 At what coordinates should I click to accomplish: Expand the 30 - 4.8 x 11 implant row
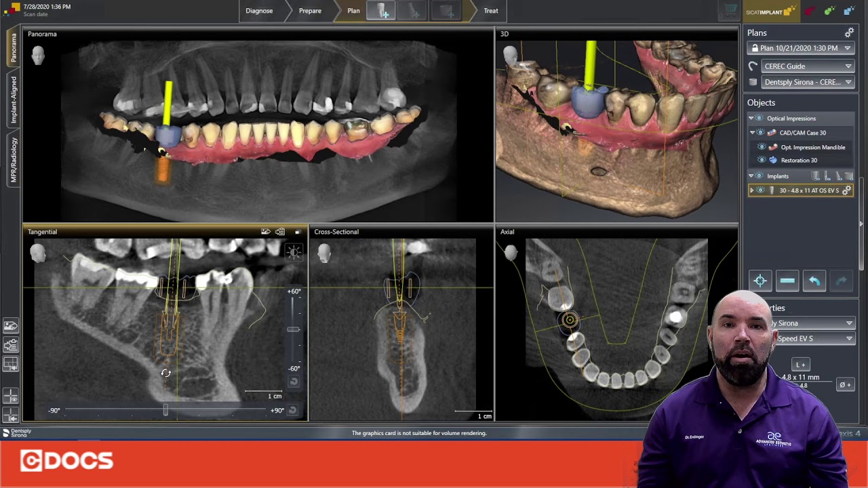pyautogui.click(x=751, y=191)
